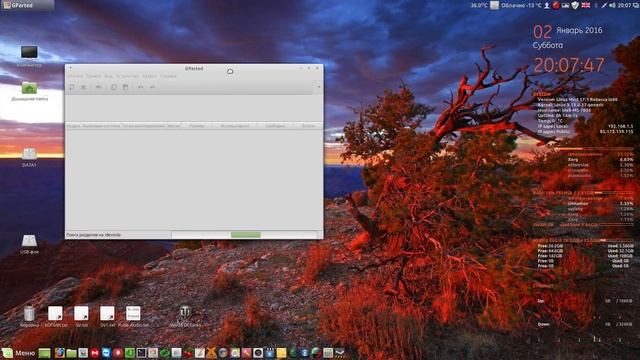Launch Firefox from the taskbar

coord(60,353)
